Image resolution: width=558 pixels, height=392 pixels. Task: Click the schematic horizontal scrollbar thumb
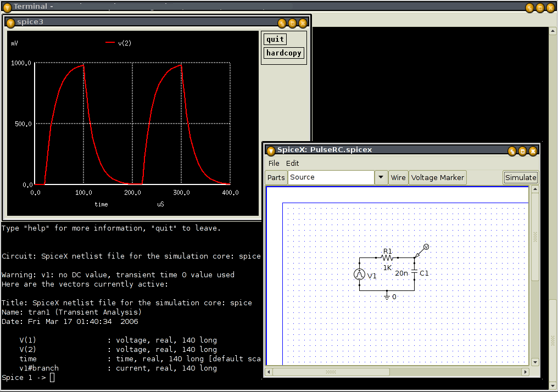tap(331, 372)
